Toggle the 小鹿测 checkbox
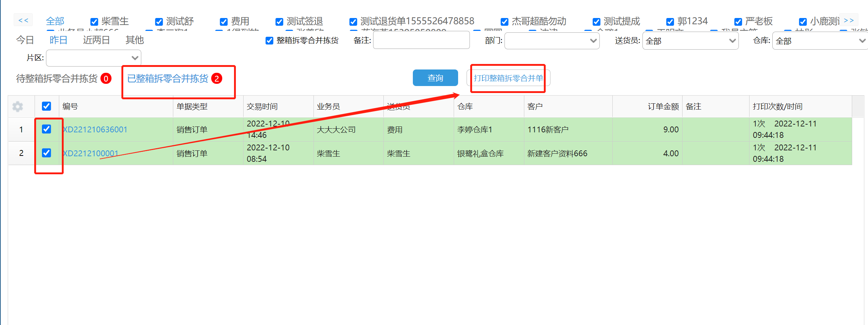868x325 pixels. coord(803,22)
